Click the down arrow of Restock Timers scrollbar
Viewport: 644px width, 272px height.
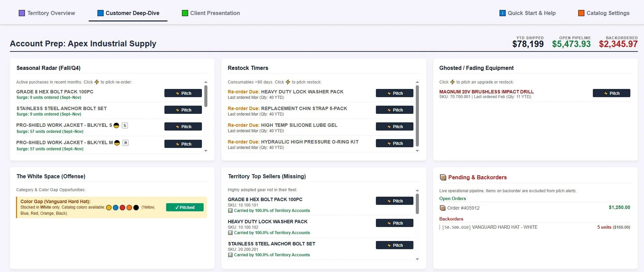pos(417,151)
